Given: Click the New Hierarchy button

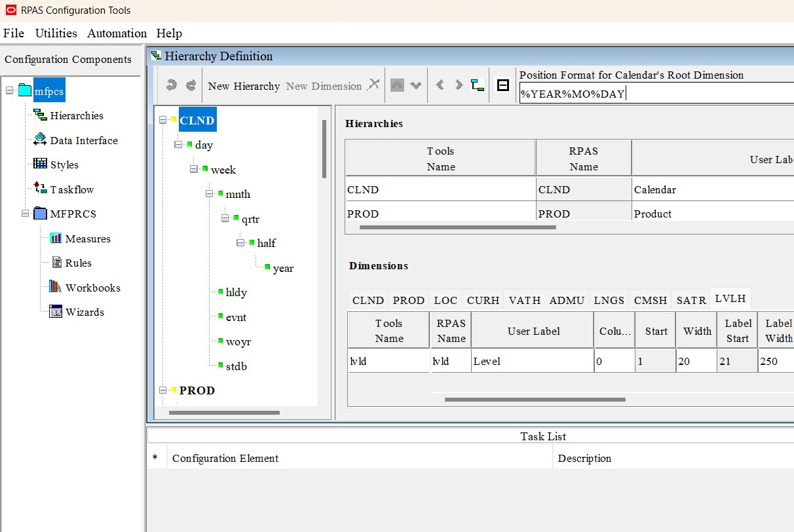Looking at the screenshot, I should pyautogui.click(x=243, y=85).
